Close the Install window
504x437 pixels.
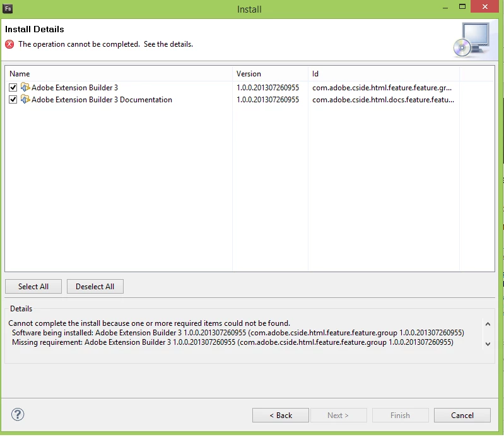[485, 6]
